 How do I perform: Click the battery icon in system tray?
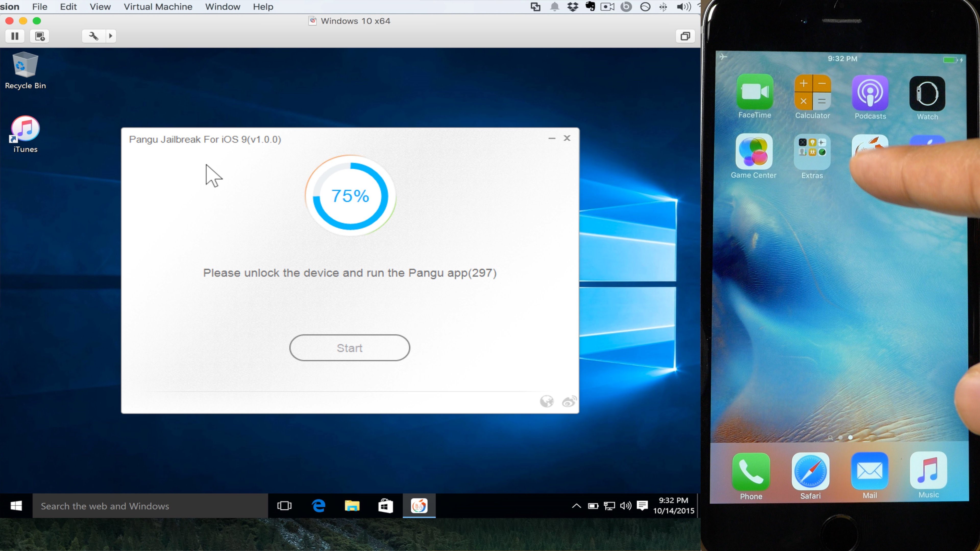pos(593,506)
